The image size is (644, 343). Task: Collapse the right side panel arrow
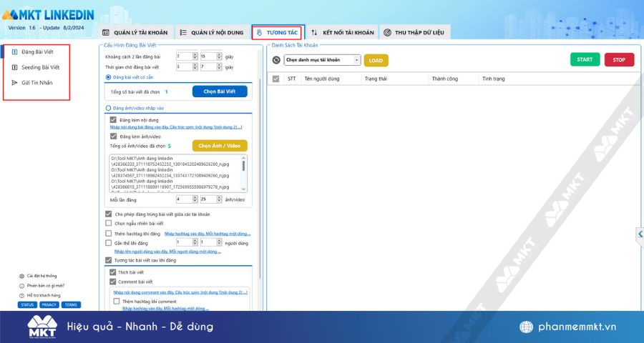[x=640, y=234]
